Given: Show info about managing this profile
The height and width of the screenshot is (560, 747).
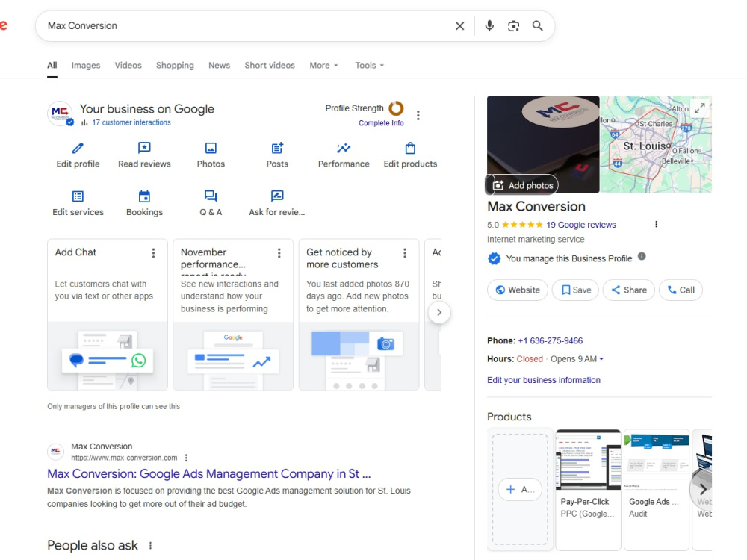Looking at the screenshot, I should [x=642, y=256].
